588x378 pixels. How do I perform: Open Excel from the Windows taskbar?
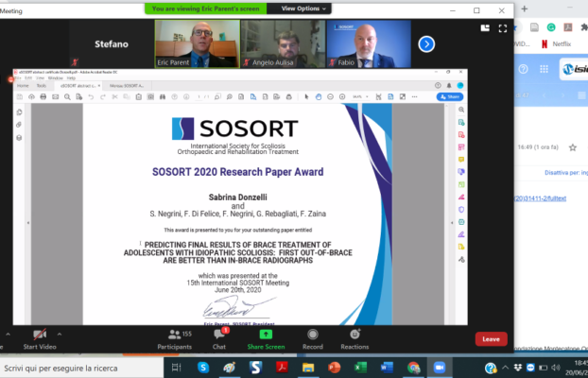[360, 368]
